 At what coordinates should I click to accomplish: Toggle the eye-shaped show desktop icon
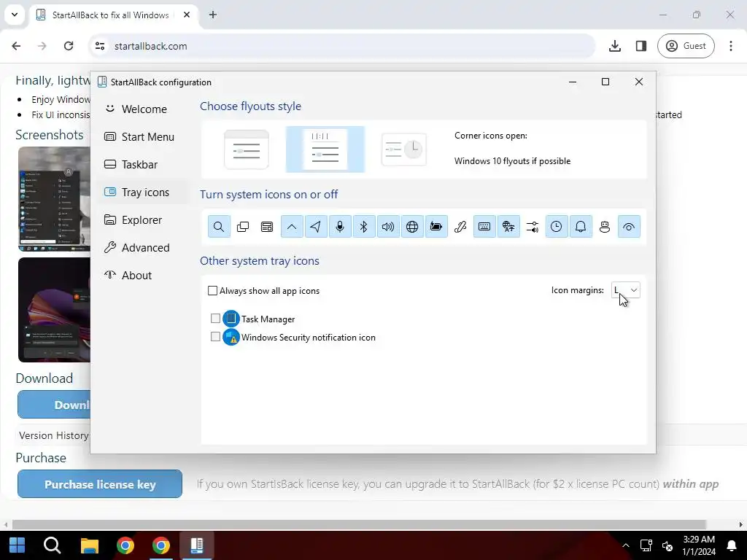click(x=629, y=227)
